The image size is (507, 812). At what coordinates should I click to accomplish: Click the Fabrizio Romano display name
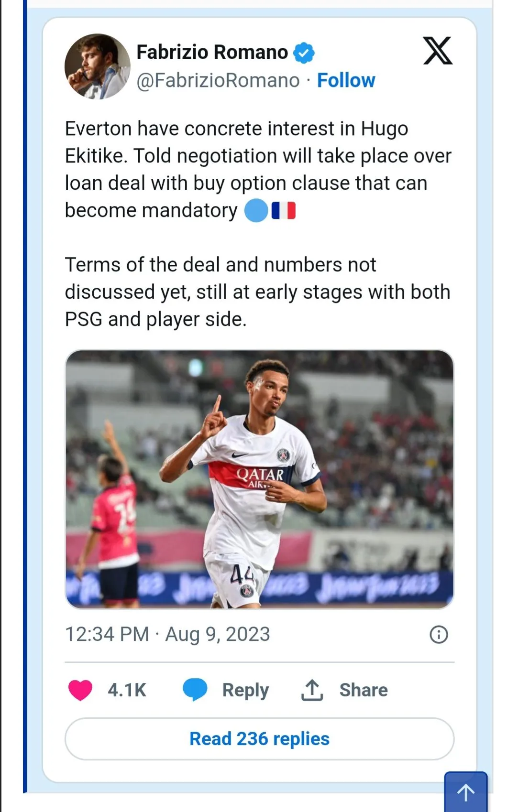click(212, 52)
